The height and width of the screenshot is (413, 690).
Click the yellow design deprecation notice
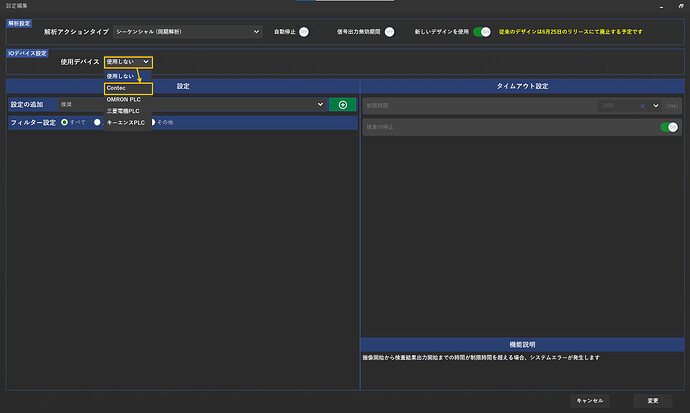[x=570, y=32]
